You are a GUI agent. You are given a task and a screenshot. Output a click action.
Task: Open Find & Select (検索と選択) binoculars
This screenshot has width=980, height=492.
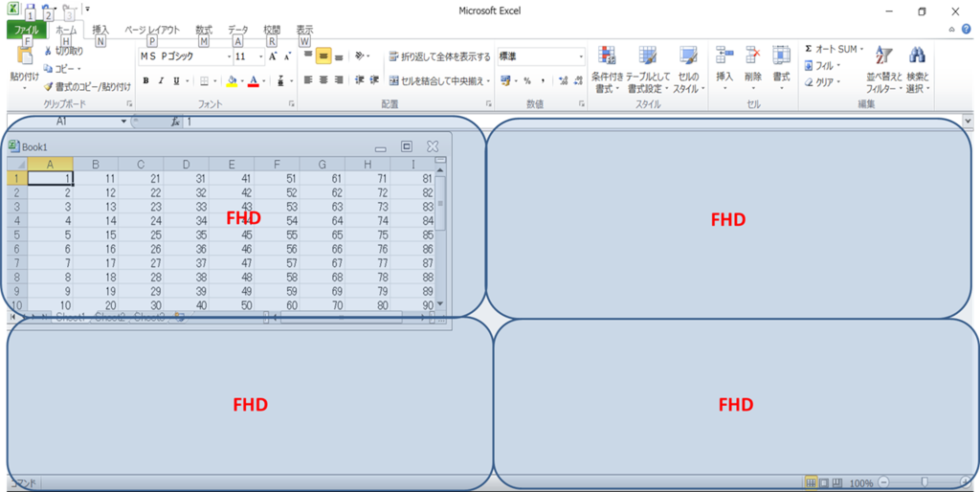point(917,69)
